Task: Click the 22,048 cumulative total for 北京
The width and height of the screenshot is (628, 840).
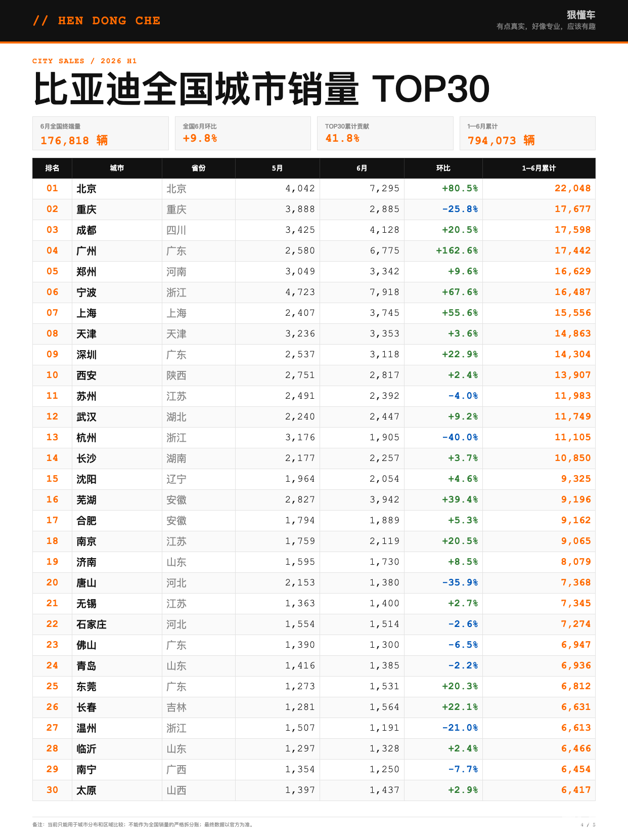Action: pos(572,188)
